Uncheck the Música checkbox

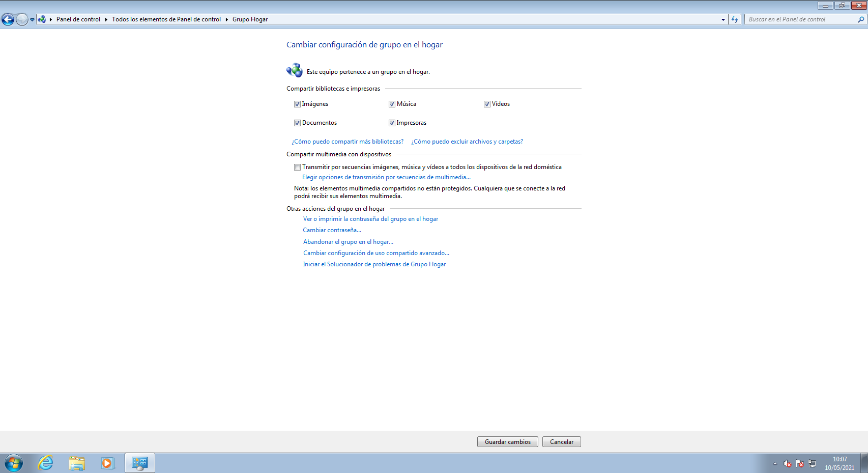point(392,104)
